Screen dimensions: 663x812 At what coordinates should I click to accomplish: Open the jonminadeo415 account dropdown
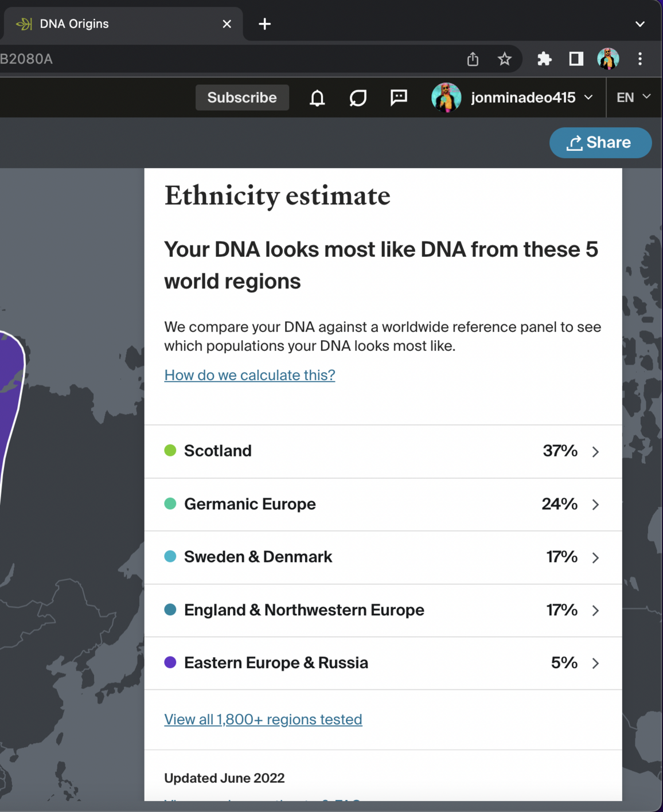point(532,97)
